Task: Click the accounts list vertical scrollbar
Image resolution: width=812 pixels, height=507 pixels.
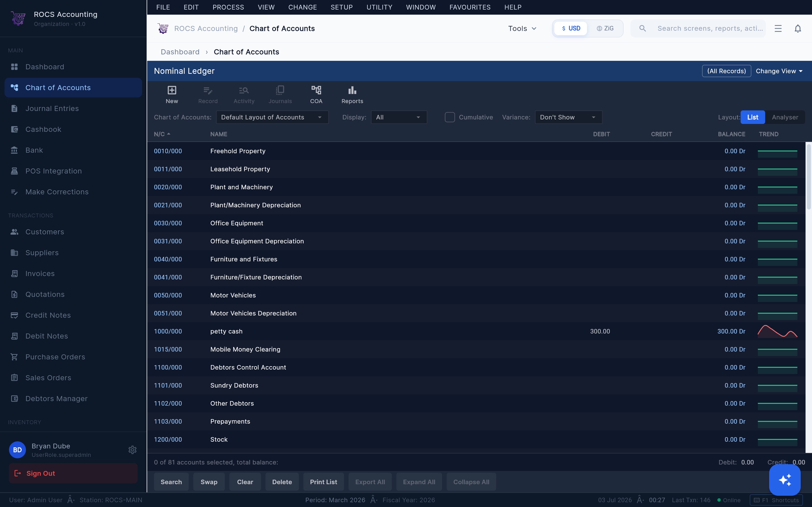Action: tap(809, 177)
